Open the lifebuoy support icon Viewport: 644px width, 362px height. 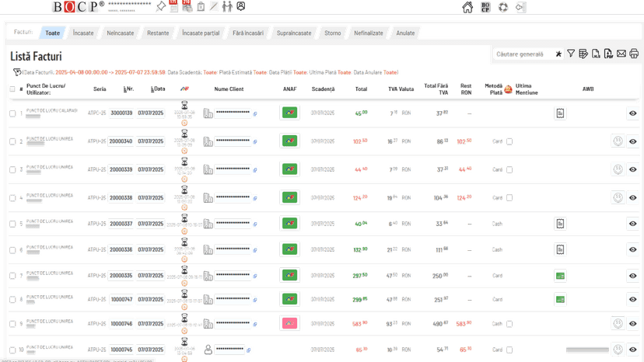[503, 8]
